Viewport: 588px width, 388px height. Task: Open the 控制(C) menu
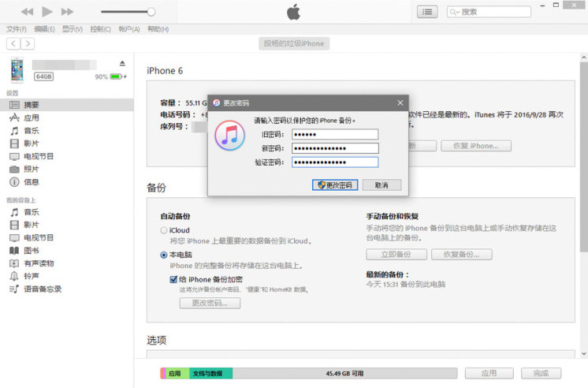[x=100, y=29]
